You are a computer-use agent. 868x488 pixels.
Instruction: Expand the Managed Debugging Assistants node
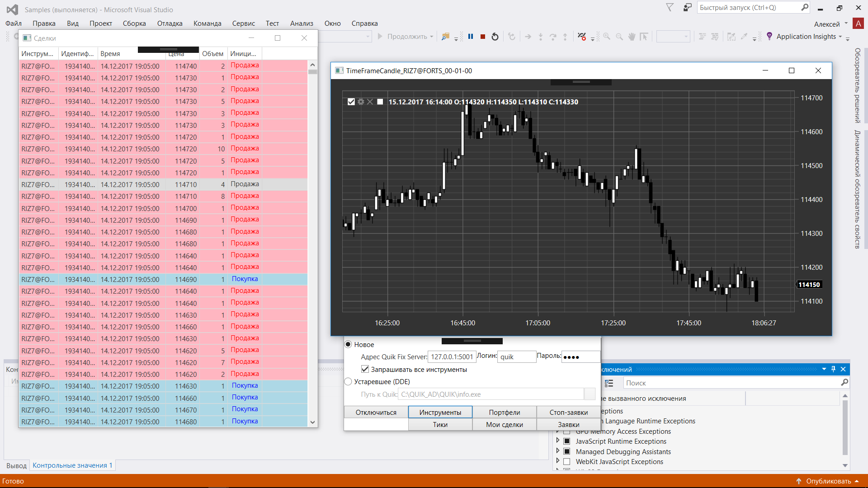point(557,451)
